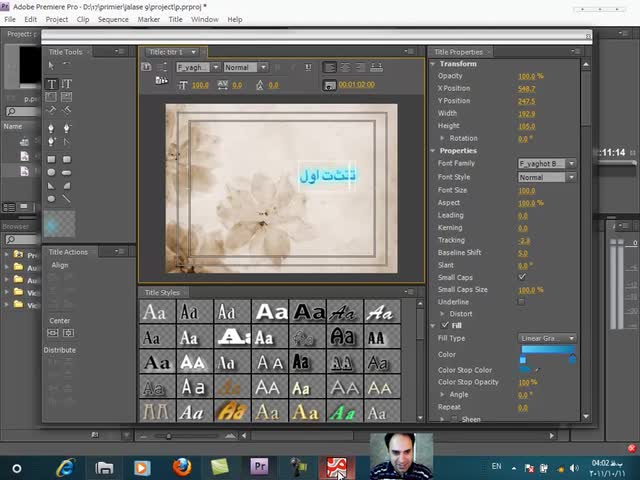
Task: Expand the Angle property
Action: pos(442,394)
